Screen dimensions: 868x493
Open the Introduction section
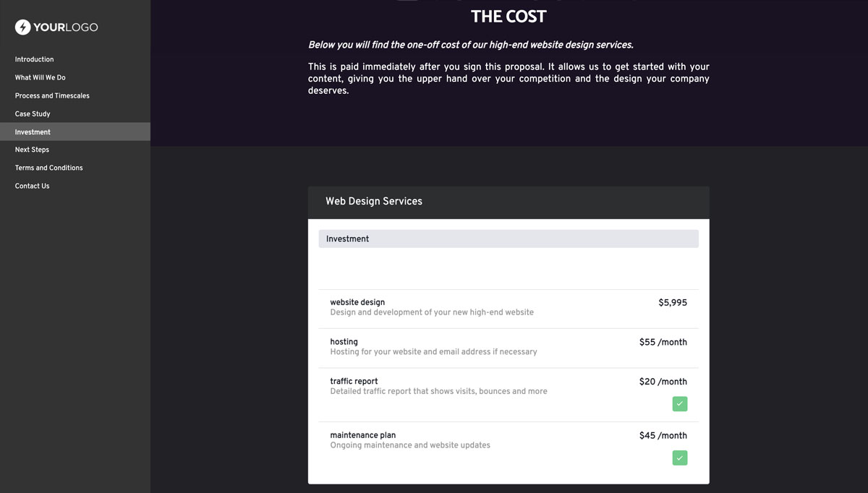tap(34, 59)
